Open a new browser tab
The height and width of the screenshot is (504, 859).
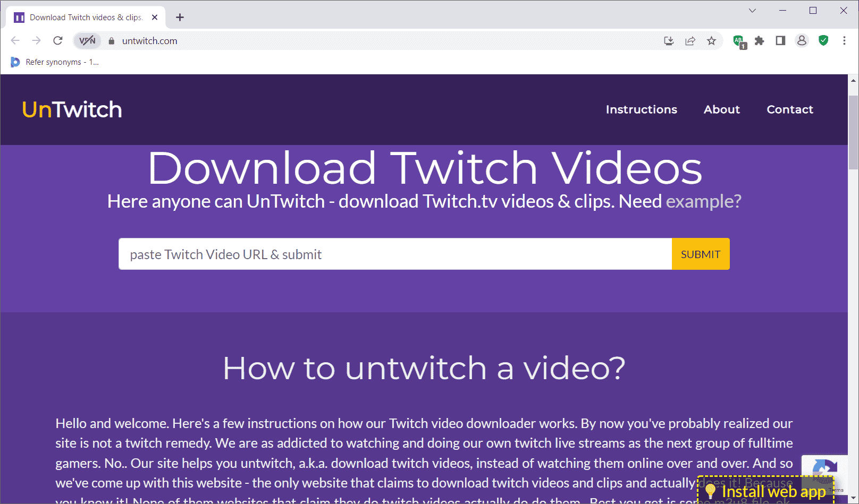pyautogui.click(x=180, y=18)
